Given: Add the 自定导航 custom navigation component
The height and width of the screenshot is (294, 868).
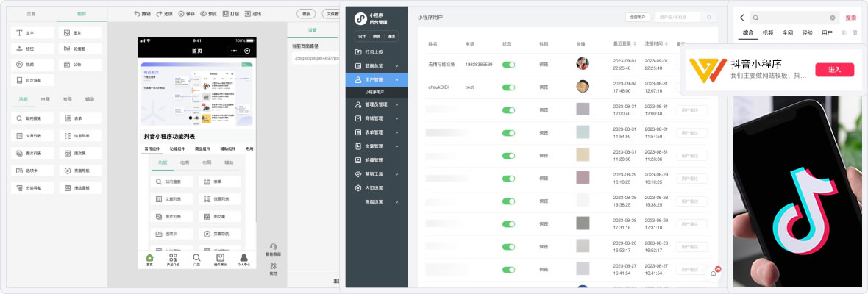Looking at the screenshot, I should click(32, 80).
